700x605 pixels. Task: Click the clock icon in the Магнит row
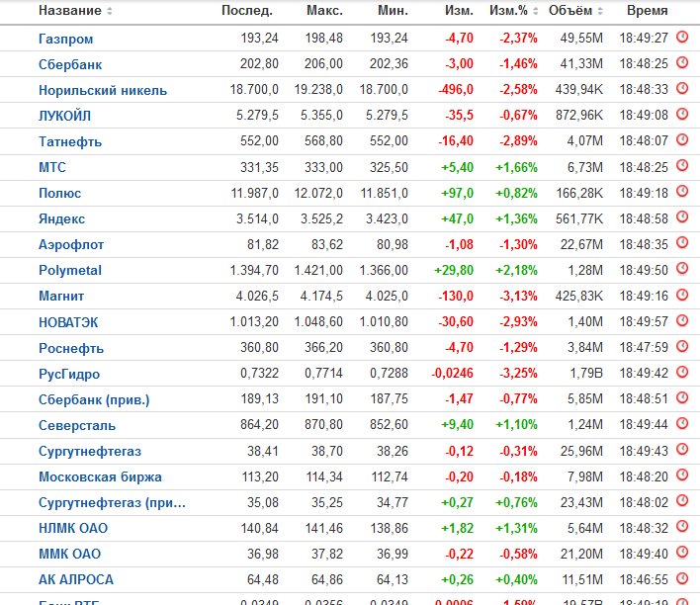pos(682,295)
